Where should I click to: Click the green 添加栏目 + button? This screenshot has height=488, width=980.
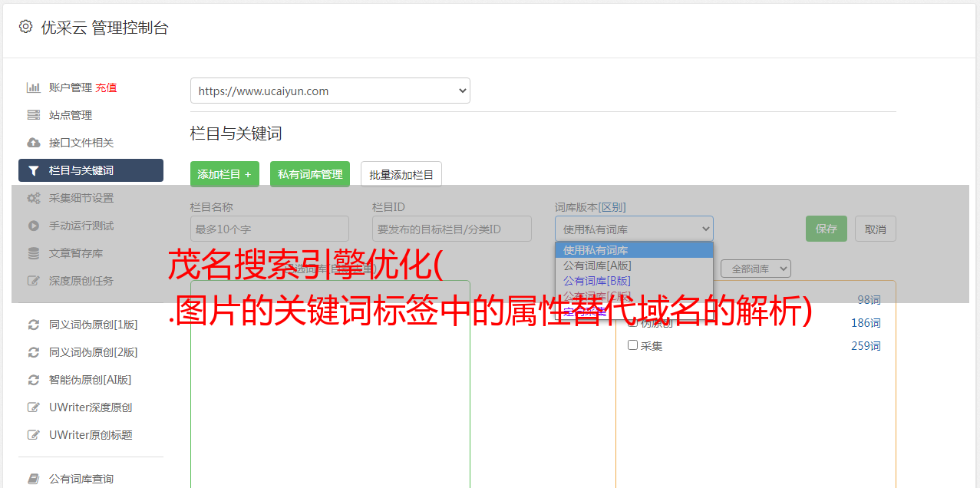coord(225,174)
